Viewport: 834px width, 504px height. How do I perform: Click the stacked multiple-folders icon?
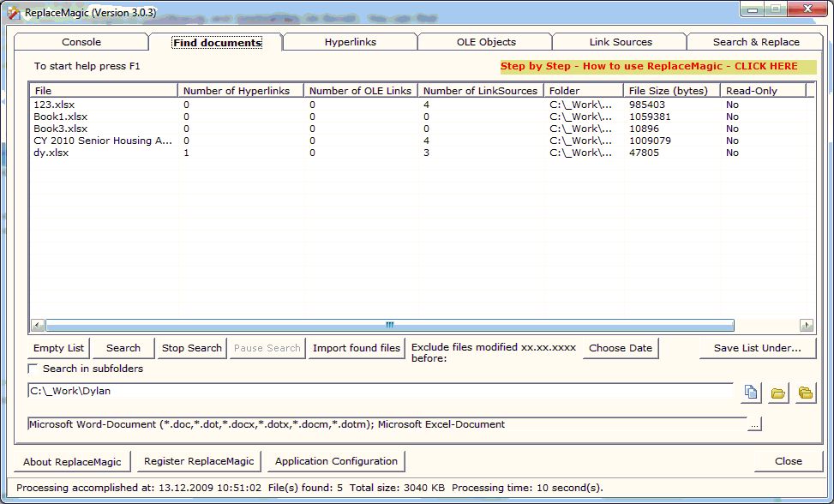[x=806, y=393]
